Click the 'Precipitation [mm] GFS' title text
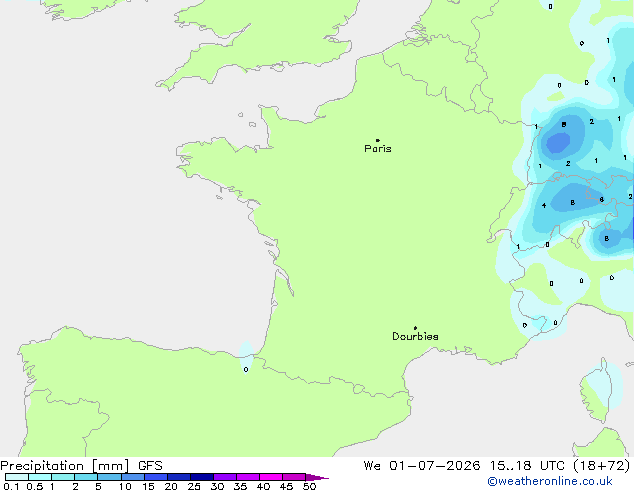The image size is (634, 490). click(81, 466)
